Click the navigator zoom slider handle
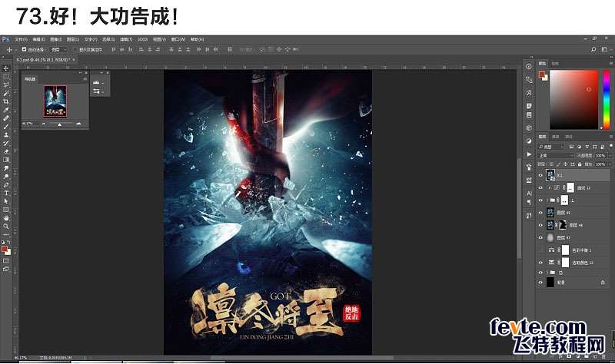 pyautogui.click(x=60, y=124)
